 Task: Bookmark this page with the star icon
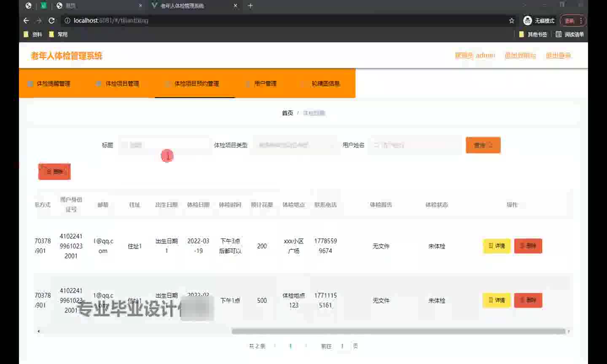(511, 21)
